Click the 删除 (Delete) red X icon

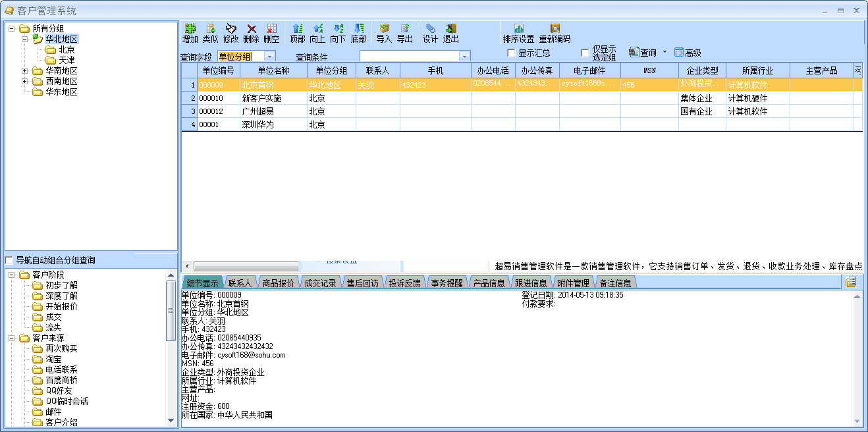coord(251,29)
